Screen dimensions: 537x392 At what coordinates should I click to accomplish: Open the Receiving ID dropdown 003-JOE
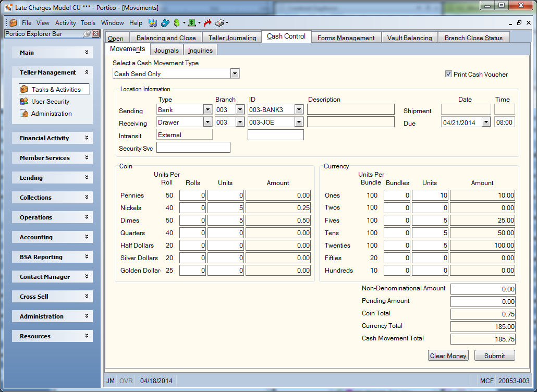pyautogui.click(x=299, y=122)
